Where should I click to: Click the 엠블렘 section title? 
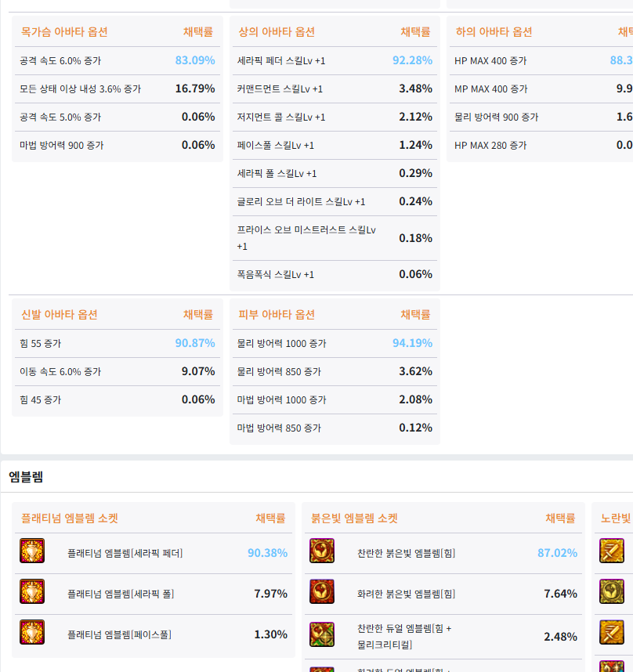pos(26,476)
